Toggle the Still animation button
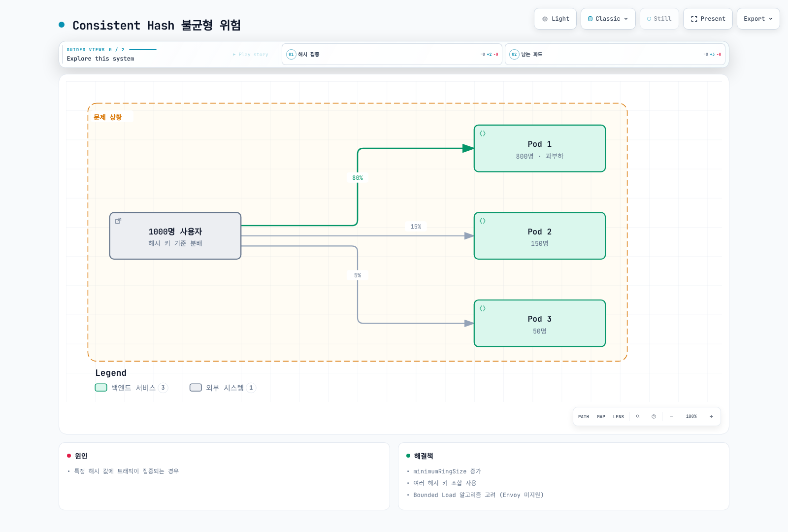The width and height of the screenshot is (788, 532). 659,19
